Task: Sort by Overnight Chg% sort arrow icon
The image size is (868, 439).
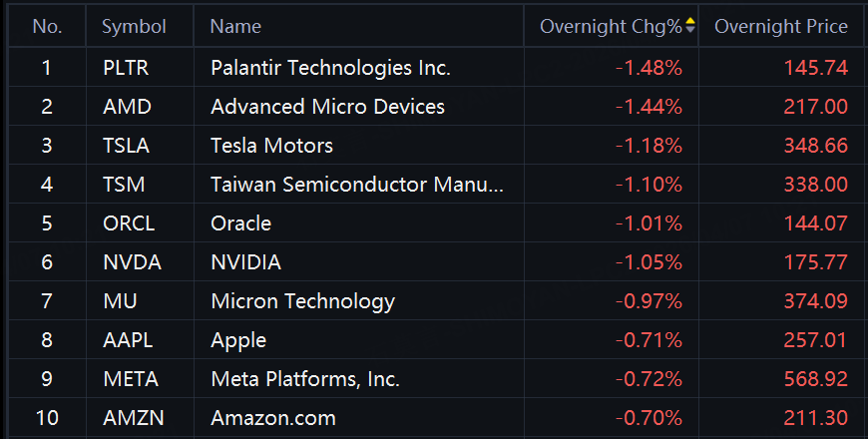Action: click(690, 27)
